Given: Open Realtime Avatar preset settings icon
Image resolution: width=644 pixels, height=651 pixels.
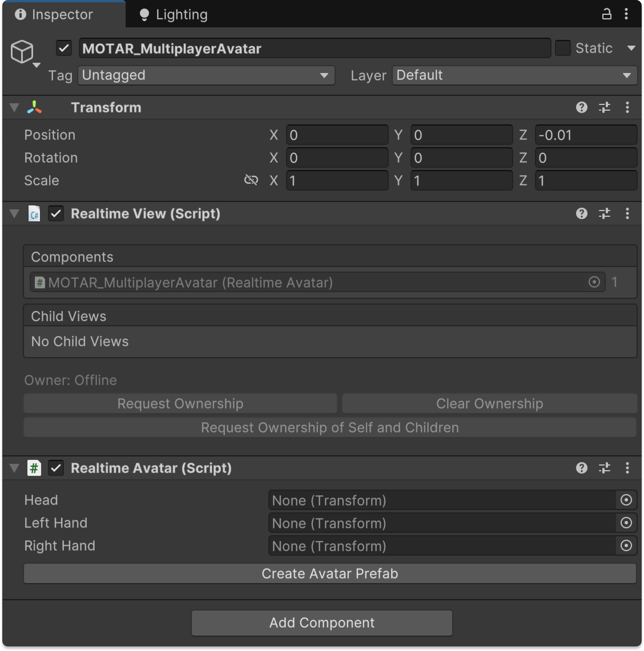Looking at the screenshot, I should 604,468.
